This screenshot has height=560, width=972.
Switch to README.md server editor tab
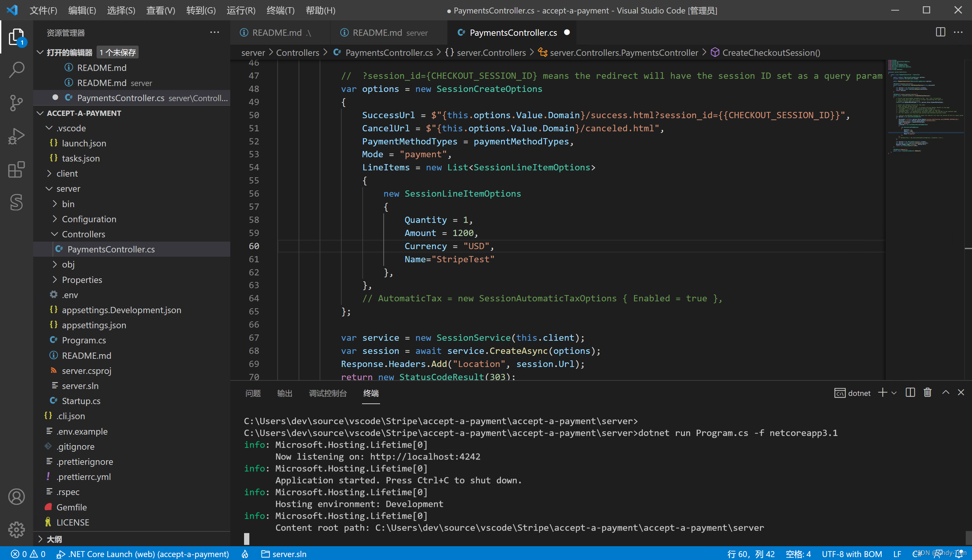pyautogui.click(x=389, y=33)
